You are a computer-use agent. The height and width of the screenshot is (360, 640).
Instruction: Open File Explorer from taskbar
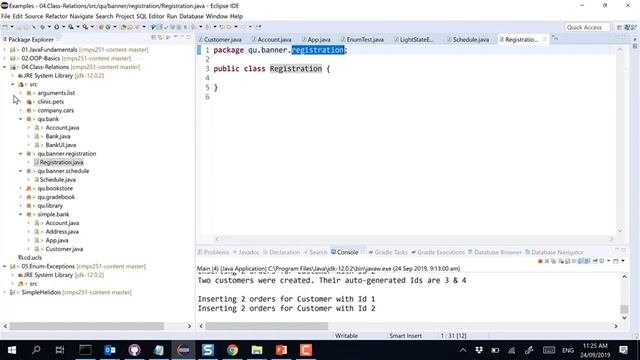pos(257,350)
